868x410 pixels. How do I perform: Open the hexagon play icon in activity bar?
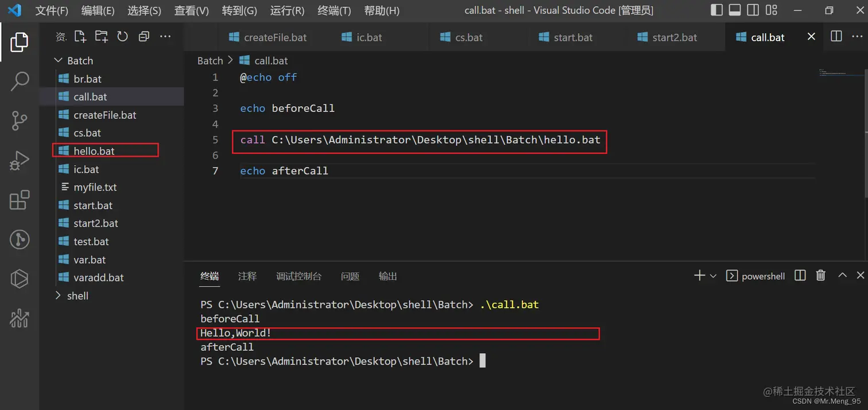(20, 279)
